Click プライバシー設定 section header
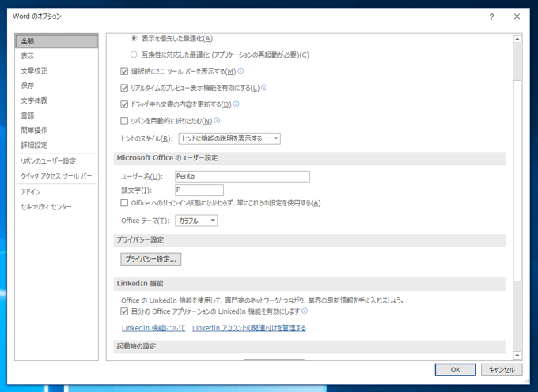538x392 pixels. point(309,240)
